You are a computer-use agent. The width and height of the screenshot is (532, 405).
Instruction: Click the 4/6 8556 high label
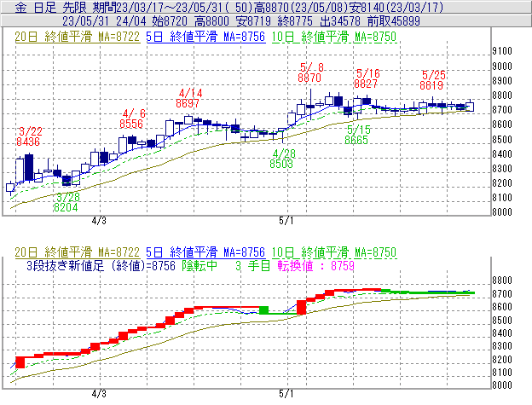click(132, 119)
